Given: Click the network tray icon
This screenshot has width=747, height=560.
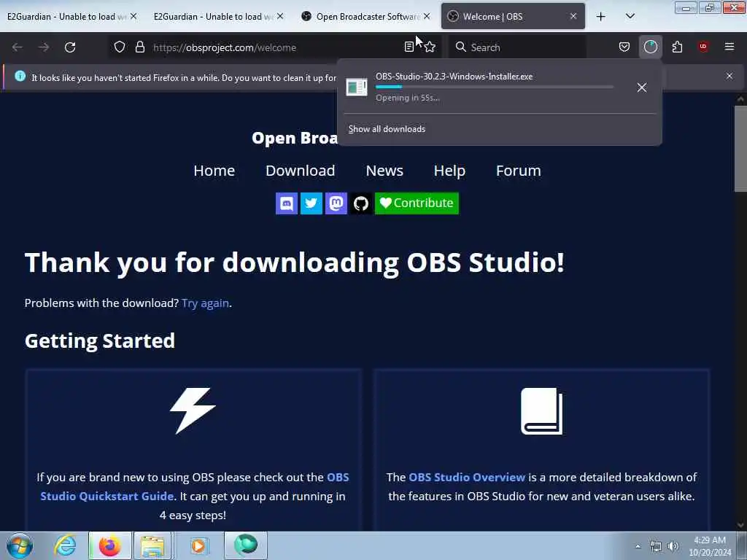Looking at the screenshot, I should tap(656, 546).
